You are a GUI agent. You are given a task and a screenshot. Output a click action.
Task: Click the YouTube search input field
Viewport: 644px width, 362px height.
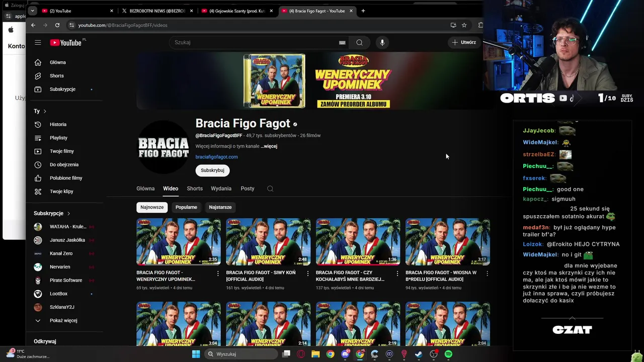pos(255,43)
